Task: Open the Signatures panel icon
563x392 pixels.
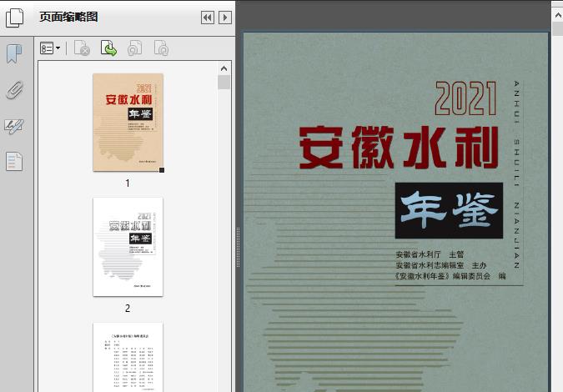Action: tap(14, 127)
